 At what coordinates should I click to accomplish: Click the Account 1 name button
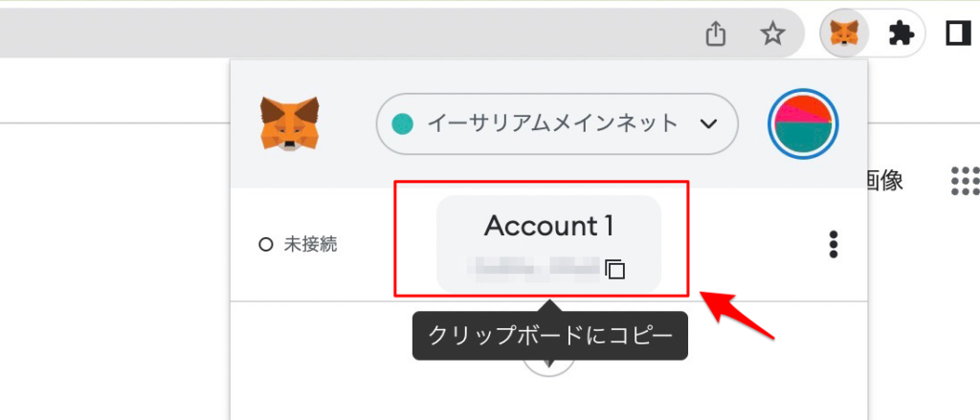point(548,244)
